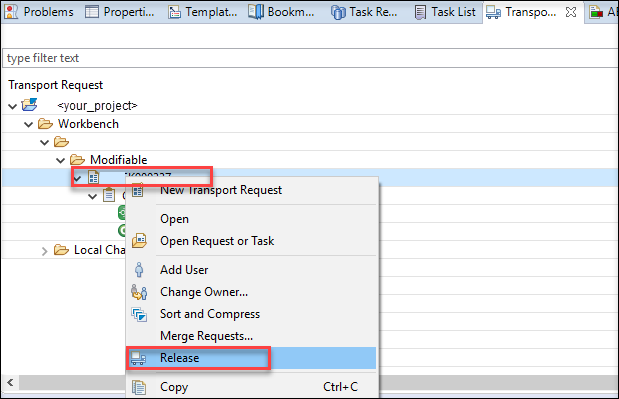The height and width of the screenshot is (399, 619).
Task: Click the Problems tab icon
Action: point(11,12)
